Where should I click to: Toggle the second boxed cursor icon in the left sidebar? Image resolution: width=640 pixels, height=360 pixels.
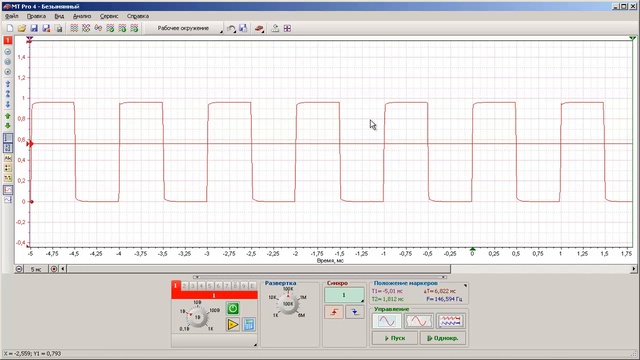pyautogui.click(x=8, y=148)
